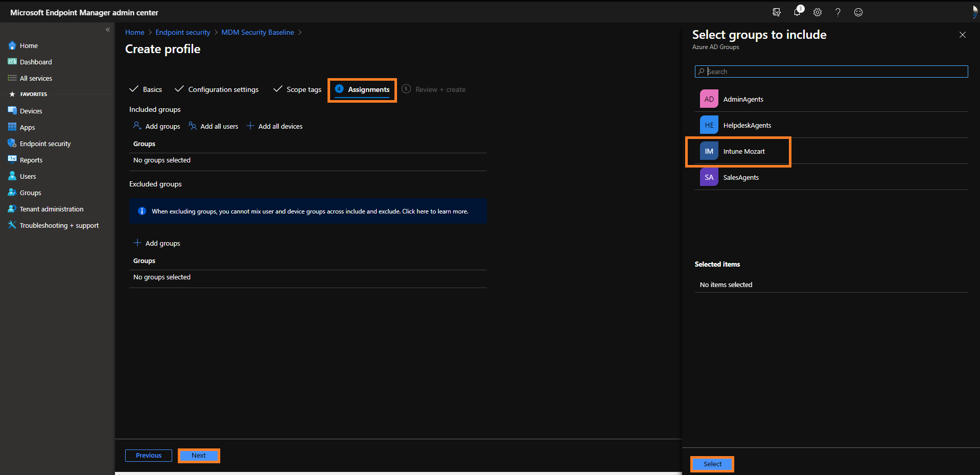
Task: Open notifications bell icon
Action: (x=798, y=11)
